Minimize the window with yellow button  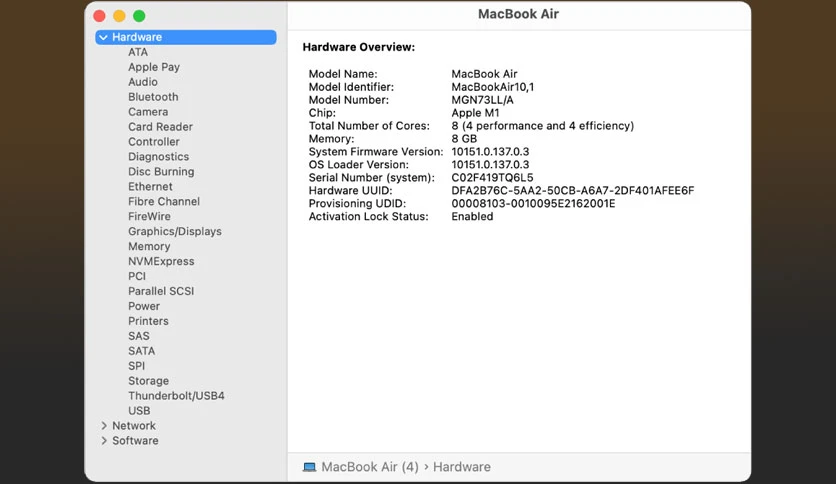click(x=119, y=16)
